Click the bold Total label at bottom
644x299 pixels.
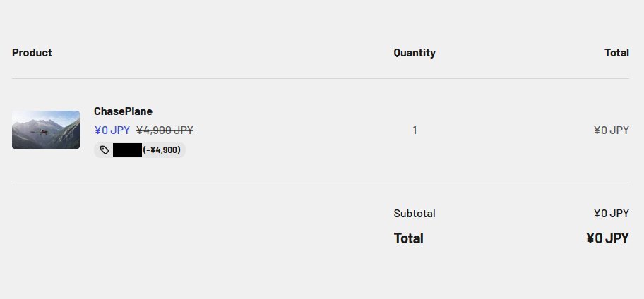[408, 238]
